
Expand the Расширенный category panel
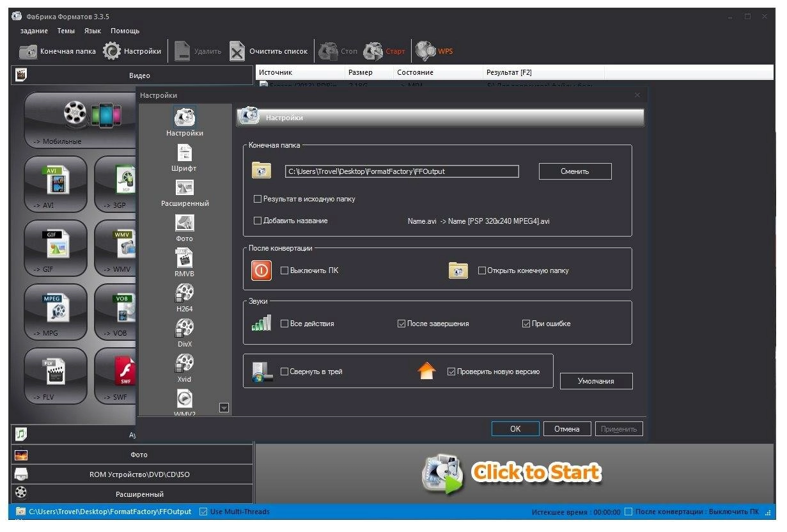tap(132, 494)
